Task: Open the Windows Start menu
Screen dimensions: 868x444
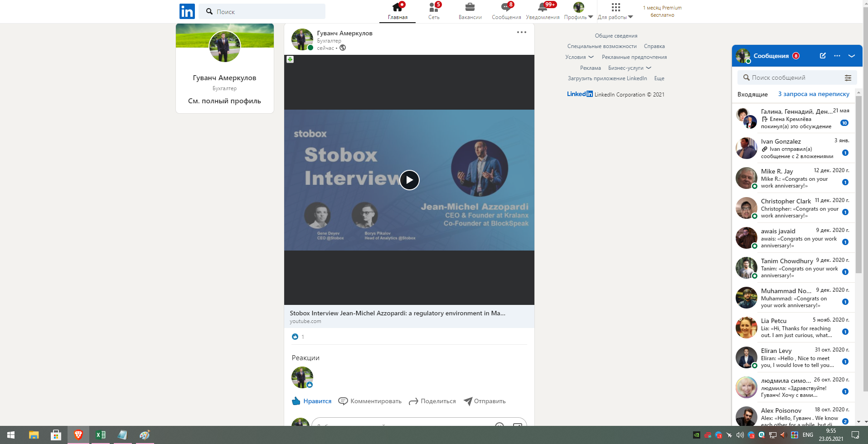Action: tap(11, 435)
